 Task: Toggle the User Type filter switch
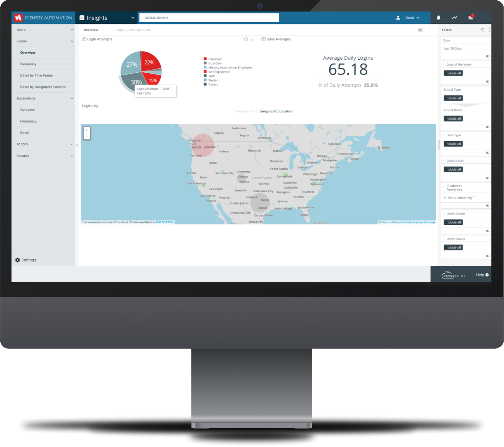[487, 153]
